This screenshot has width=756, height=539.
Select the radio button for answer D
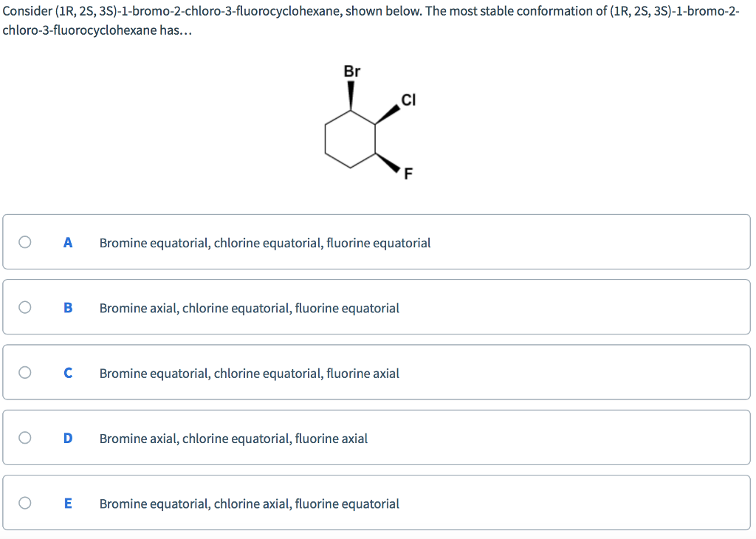click(x=24, y=437)
